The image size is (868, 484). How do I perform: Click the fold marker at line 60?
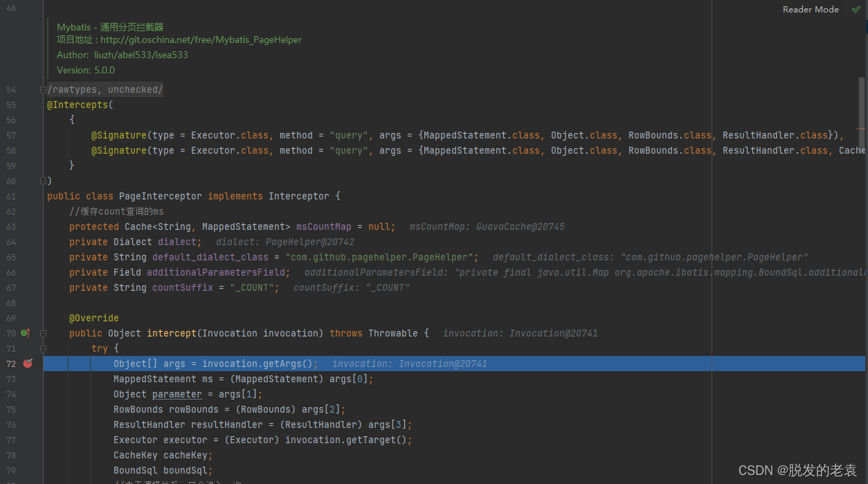43,181
